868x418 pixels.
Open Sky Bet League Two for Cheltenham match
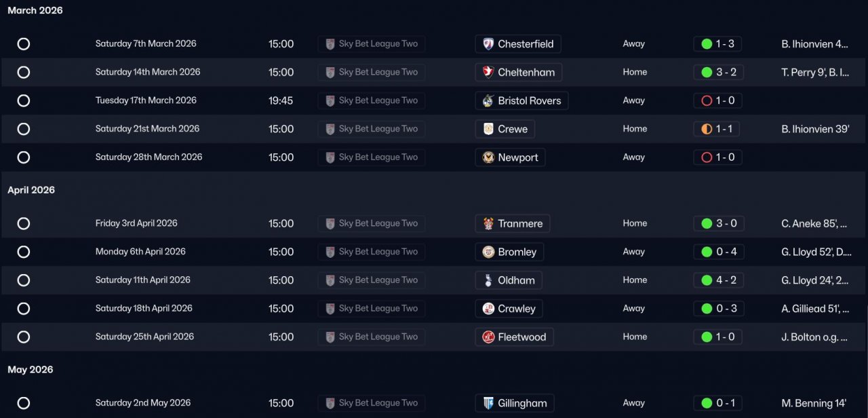click(372, 73)
